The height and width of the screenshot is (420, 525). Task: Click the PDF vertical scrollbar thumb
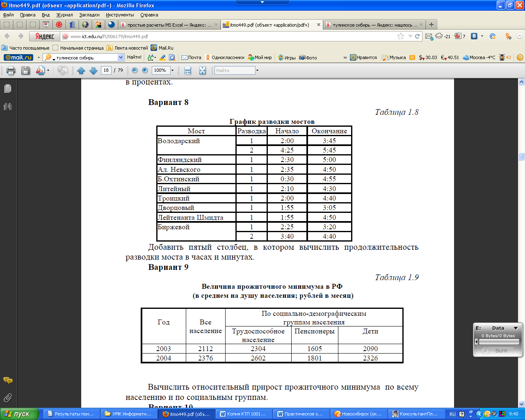click(522, 156)
